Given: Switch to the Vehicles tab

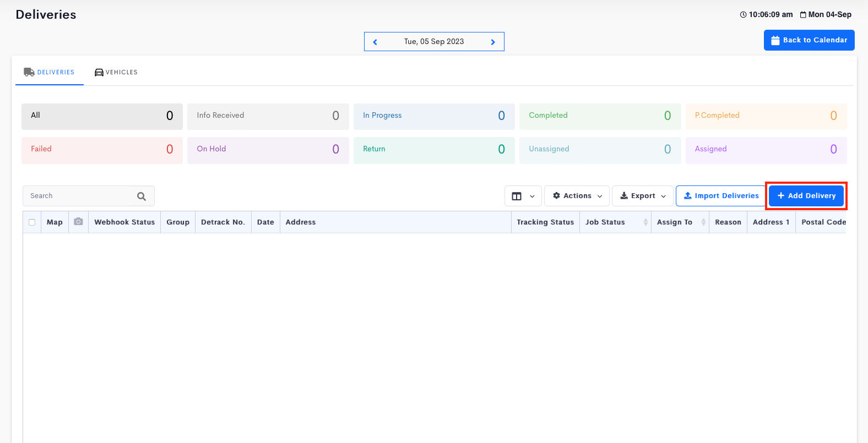Looking at the screenshot, I should coord(116,72).
